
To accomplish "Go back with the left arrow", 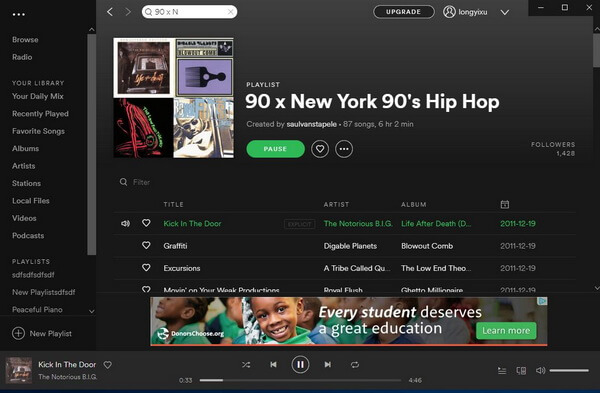I will tap(110, 12).
